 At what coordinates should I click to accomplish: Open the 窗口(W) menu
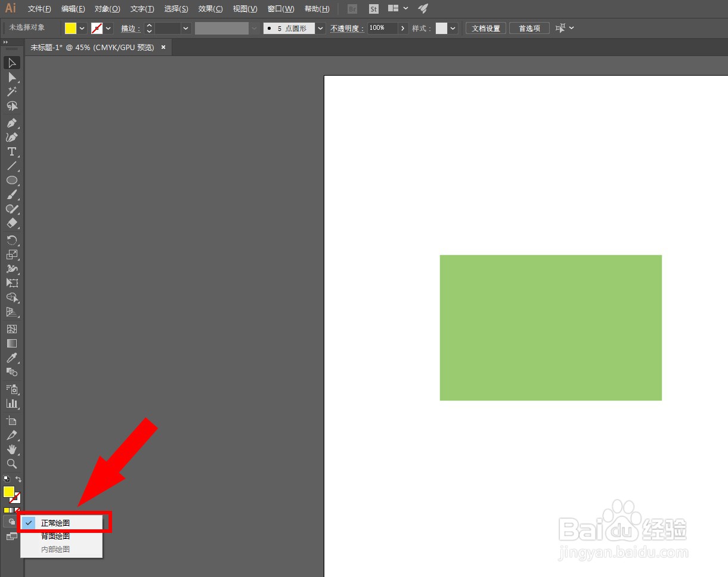pos(281,9)
